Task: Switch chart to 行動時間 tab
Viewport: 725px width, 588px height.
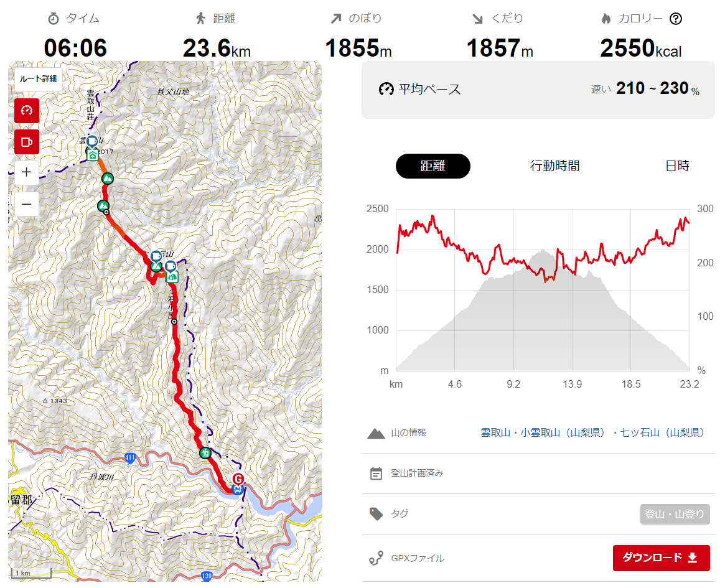Action: 555,166
